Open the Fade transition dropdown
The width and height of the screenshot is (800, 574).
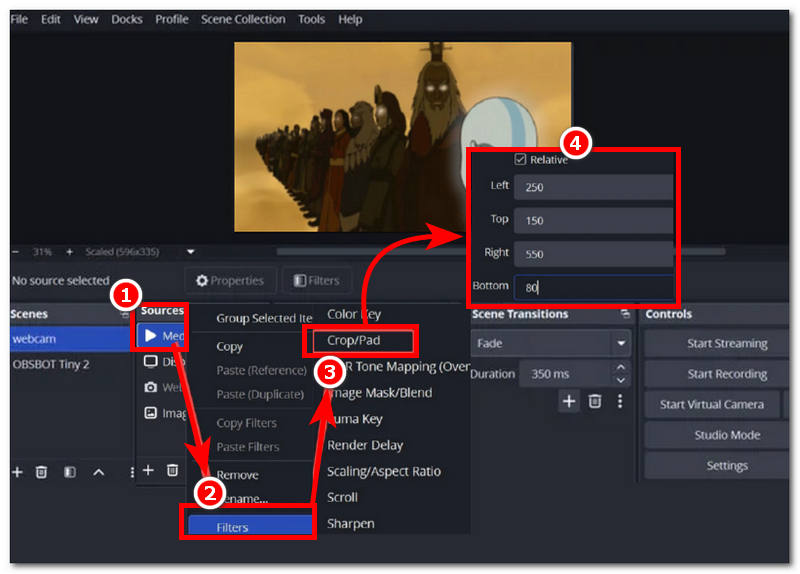(x=551, y=343)
